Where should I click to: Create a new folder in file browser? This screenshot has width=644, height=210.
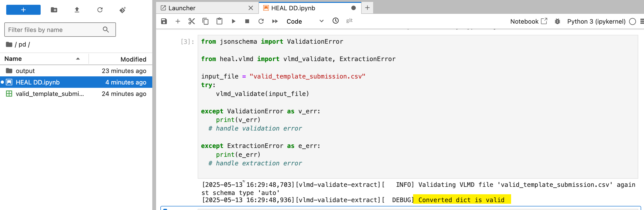coord(54,10)
